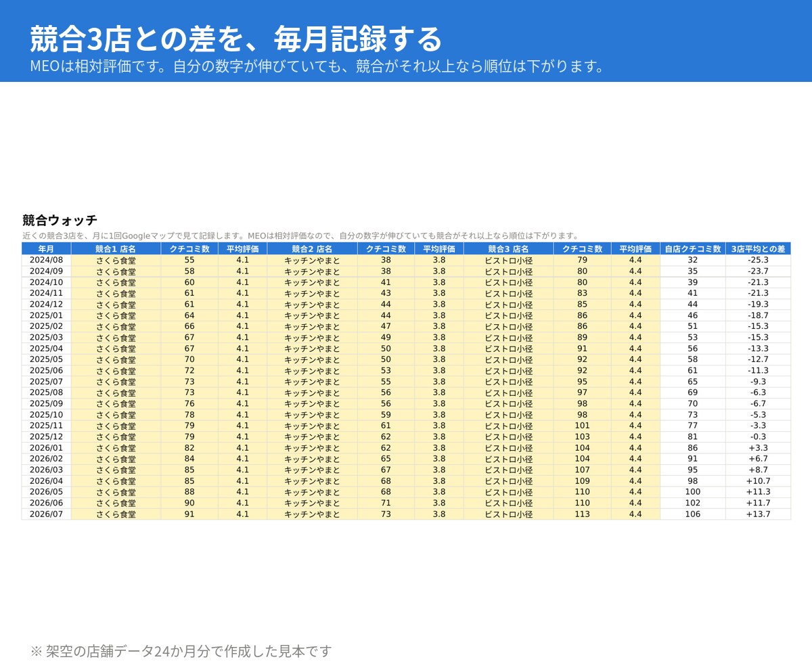Click the +11.7 difference value
This screenshot has width=812, height=670.
[758, 503]
